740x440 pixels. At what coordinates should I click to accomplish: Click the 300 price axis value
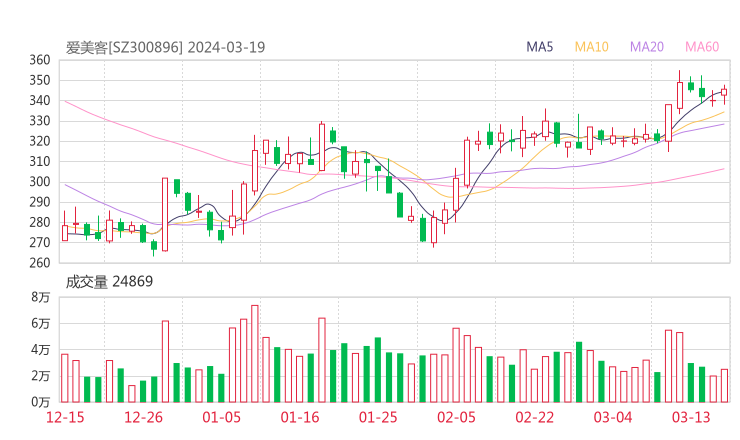coord(40,182)
